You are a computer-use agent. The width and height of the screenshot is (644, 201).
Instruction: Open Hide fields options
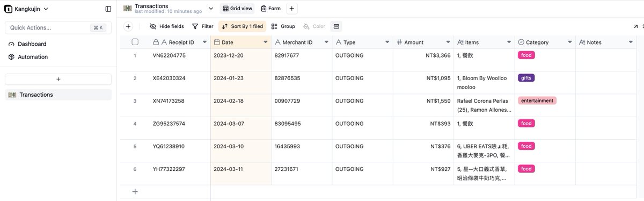[x=166, y=26]
